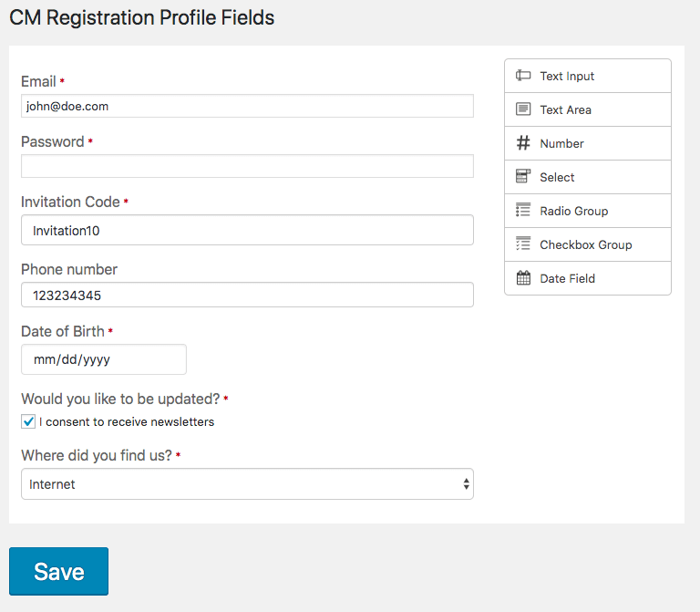This screenshot has height=612, width=700.
Task: Click the Date Field calendar icon
Action: coord(523,278)
